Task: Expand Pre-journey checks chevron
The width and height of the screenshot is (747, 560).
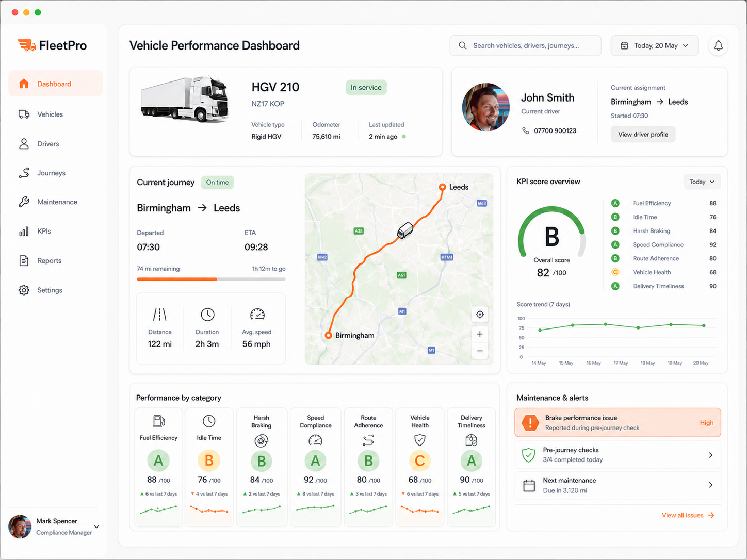Action: tap(710, 455)
